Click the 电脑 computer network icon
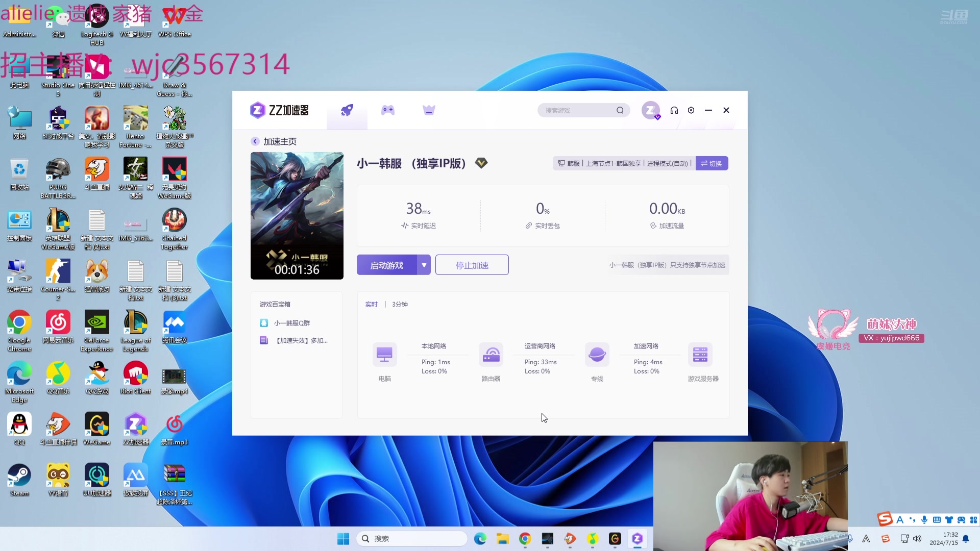Screen dimensions: 980x551 [x=384, y=355]
